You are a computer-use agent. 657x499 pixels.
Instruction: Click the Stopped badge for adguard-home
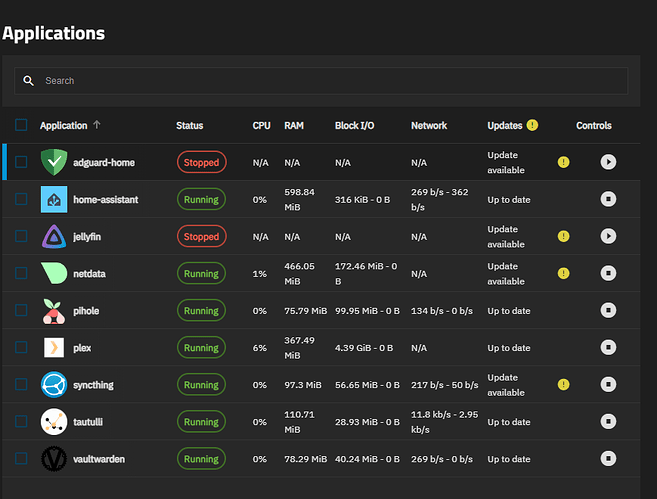tap(202, 162)
